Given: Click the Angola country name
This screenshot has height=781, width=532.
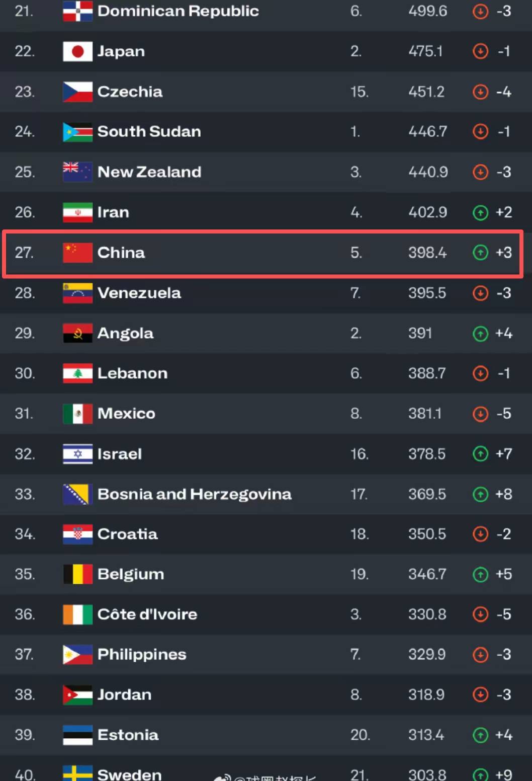Looking at the screenshot, I should pos(125,333).
